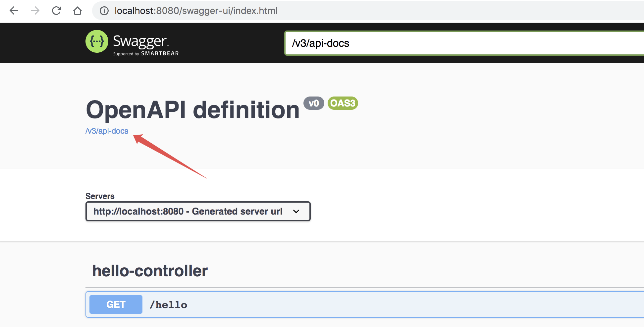The width and height of the screenshot is (644, 327).
Task: Click the /v3/api-docs explore input field
Action: (464, 43)
